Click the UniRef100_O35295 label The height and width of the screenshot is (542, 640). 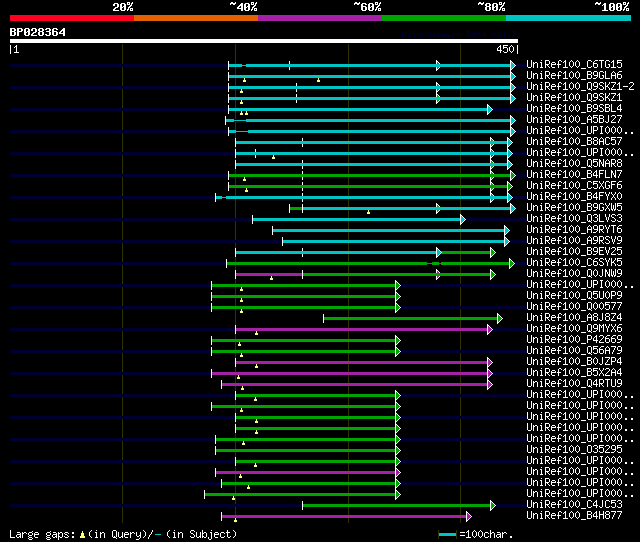click(574, 450)
